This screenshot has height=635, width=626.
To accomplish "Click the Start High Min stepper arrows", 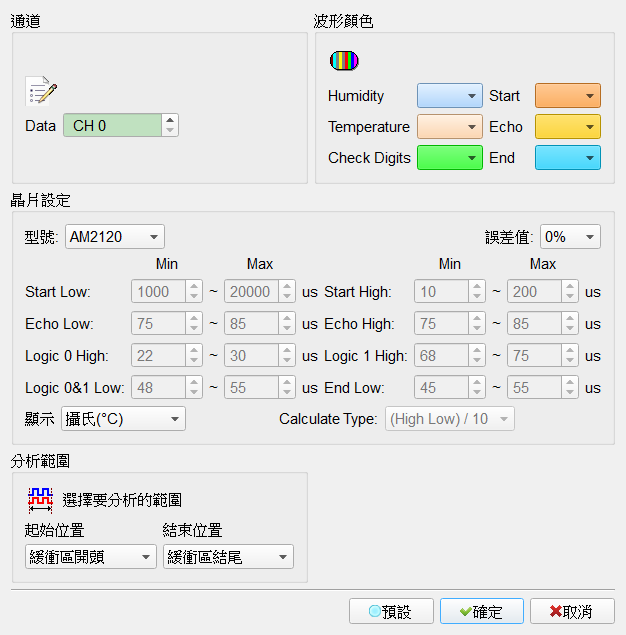I will pos(477,291).
